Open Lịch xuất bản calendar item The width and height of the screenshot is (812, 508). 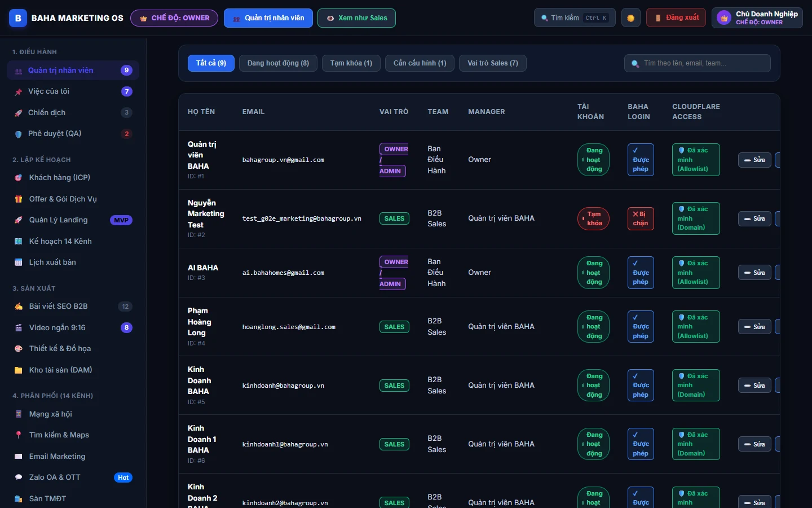click(73, 262)
